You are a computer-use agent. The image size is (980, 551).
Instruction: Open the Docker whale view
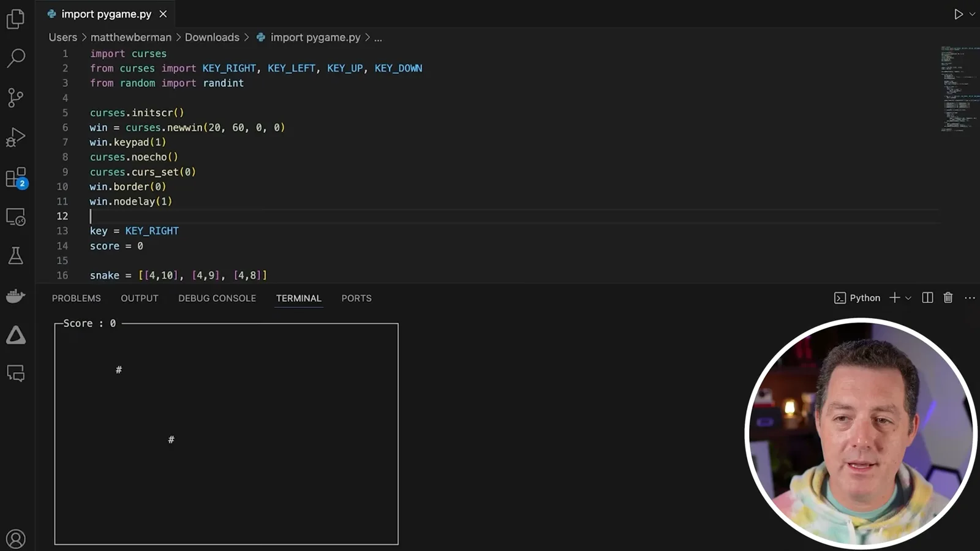(x=15, y=296)
